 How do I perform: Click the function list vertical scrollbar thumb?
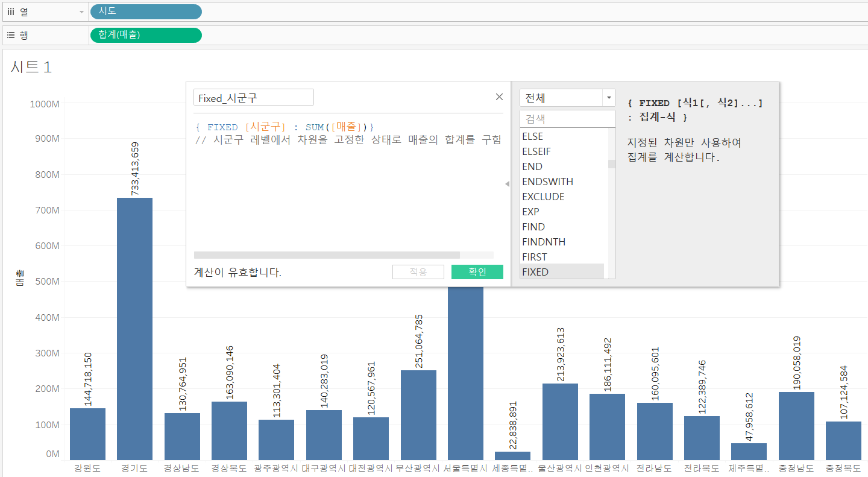[x=611, y=164]
